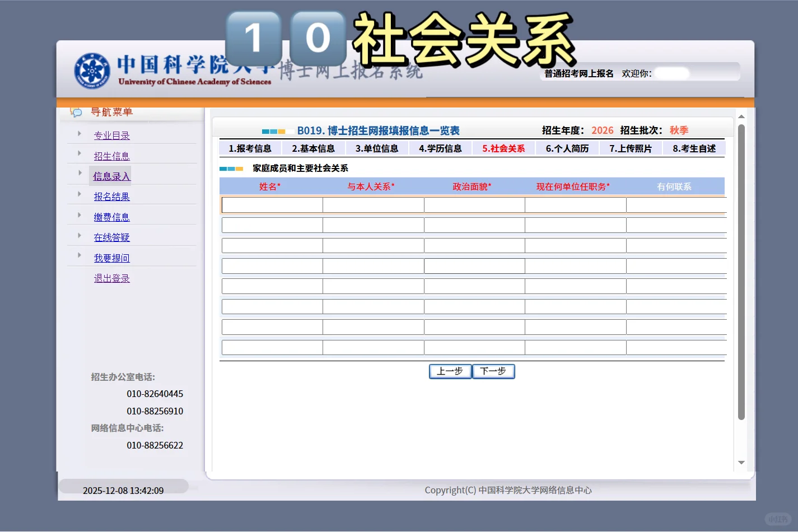This screenshot has height=532, width=798.
Task: Go to the 3.单位信息 tab
Action: pos(377,148)
